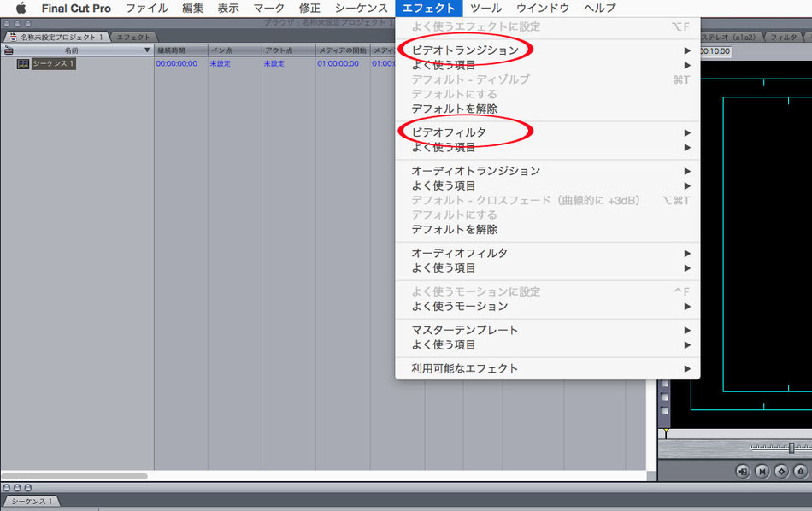Image resolution: width=812 pixels, height=511 pixels.
Task: Click the Mark Clip button in the viewer
Action: pyautogui.click(x=762, y=471)
